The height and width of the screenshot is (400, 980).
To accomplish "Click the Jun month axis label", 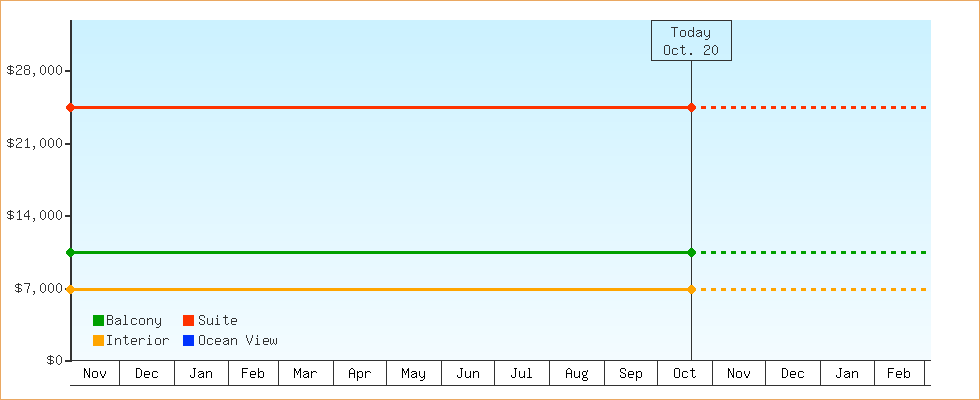I will pos(468,374).
